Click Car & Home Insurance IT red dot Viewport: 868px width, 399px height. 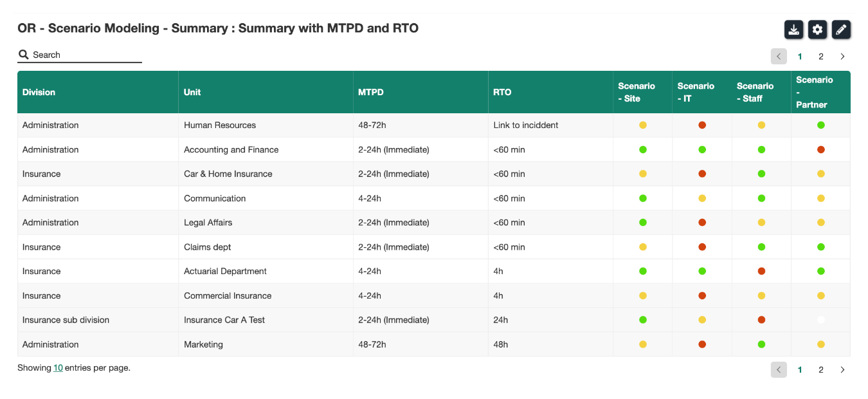tap(702, 174)
